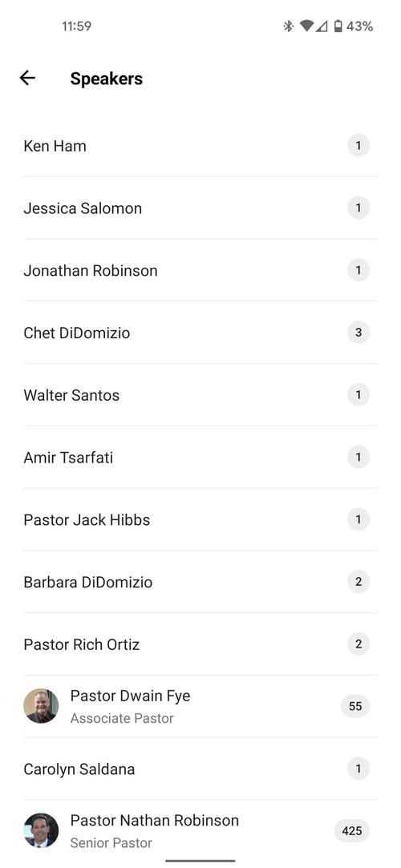Tap the 425 sermons count badge
Viewport: 401px width, 868px height.
pos(352,831)
